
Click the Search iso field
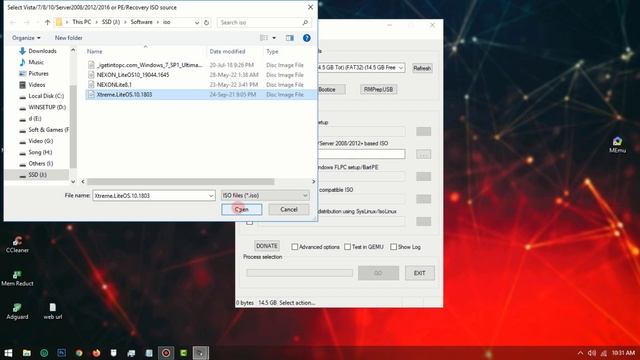[x=264, y=22]
